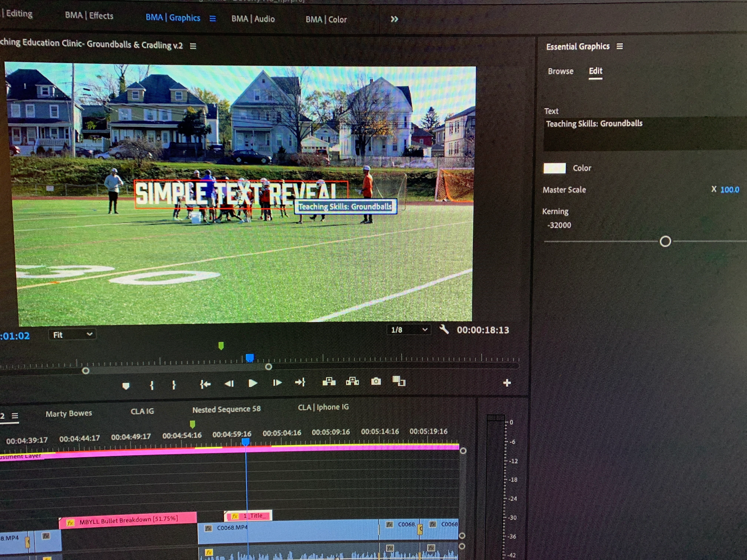Open the Nested Sequence 58 timeline tab

pos(226,409)
